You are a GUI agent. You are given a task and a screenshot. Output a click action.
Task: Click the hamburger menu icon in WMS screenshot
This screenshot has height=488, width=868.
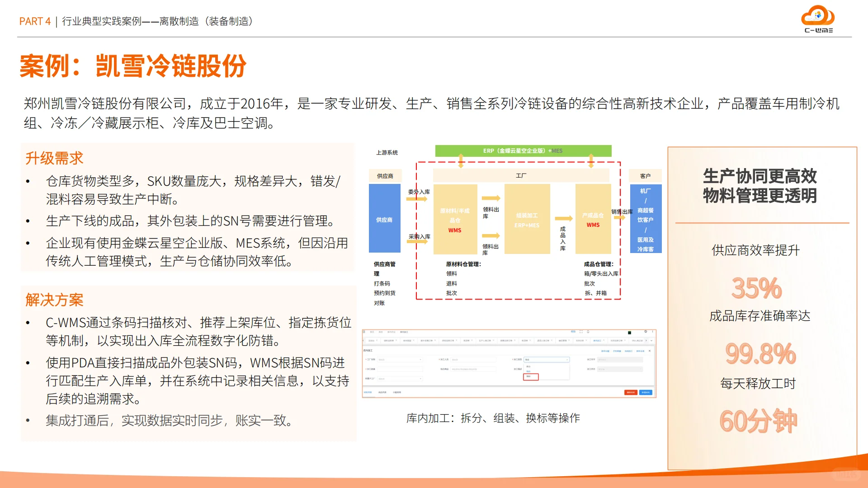(364, 332)
